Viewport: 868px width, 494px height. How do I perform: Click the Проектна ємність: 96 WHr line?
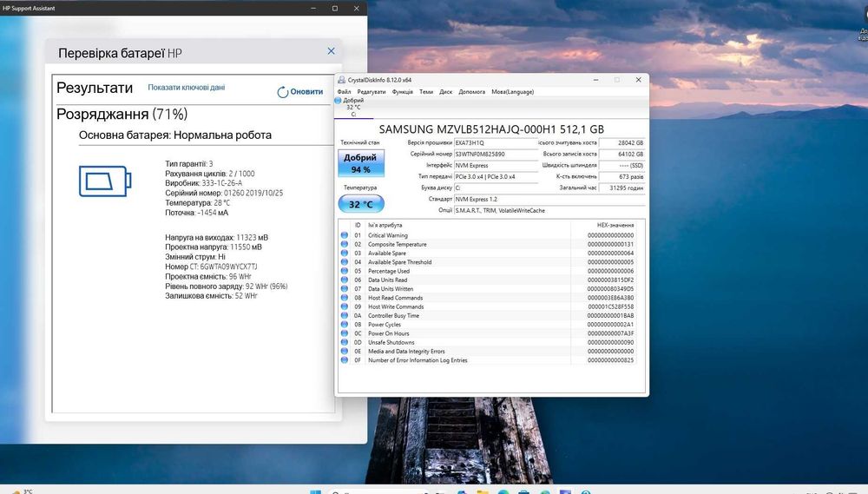point(208,276)
